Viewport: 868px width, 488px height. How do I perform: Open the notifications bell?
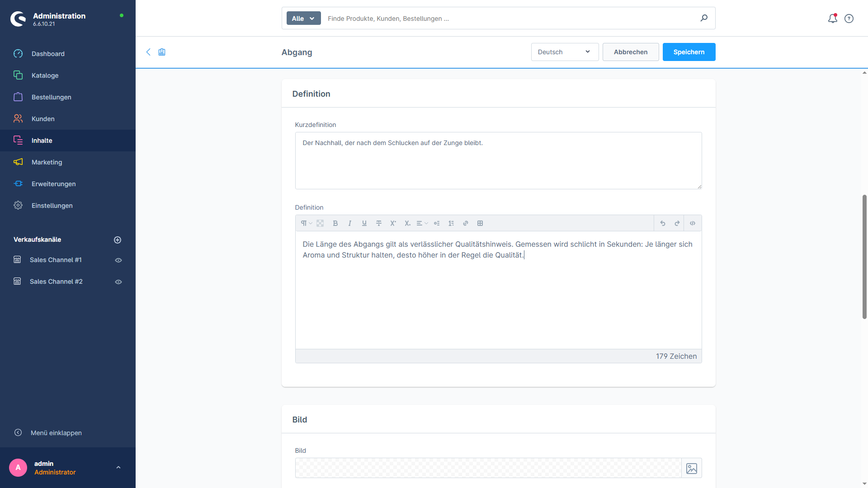833,19
